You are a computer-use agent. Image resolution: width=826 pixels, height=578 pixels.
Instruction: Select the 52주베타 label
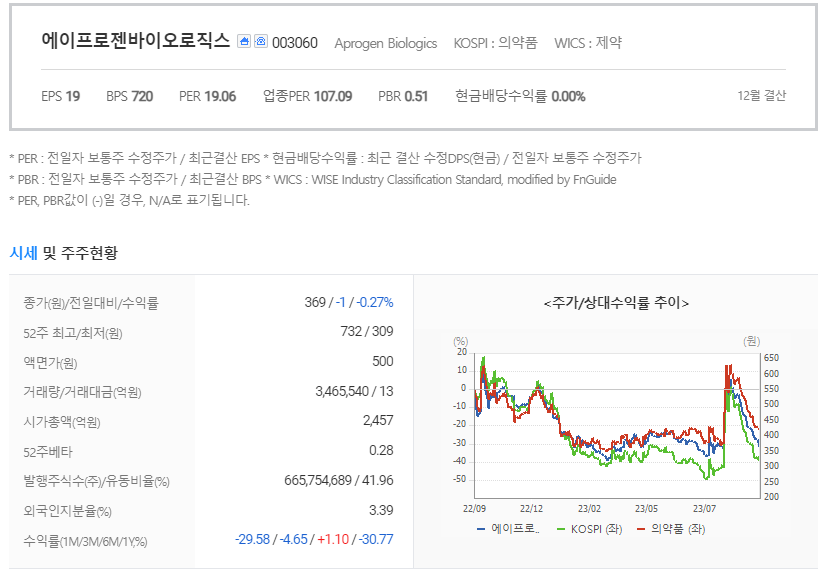tap(48, 452)
